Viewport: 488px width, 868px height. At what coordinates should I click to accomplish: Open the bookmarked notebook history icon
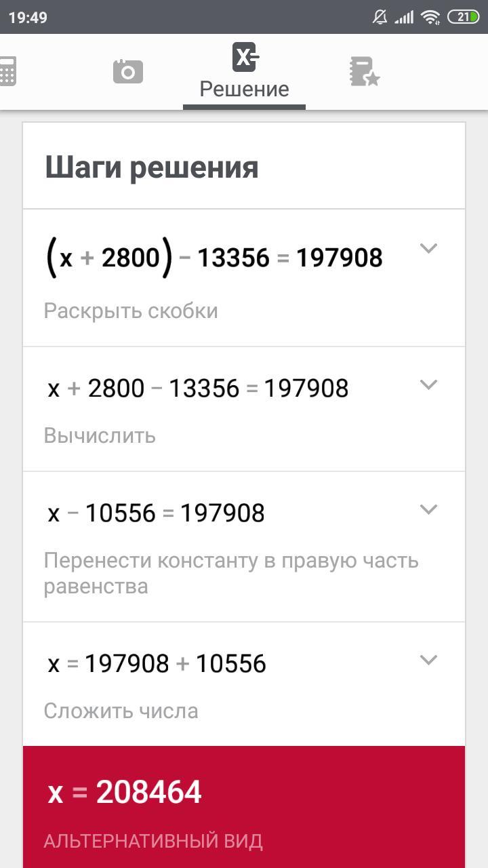364,71
